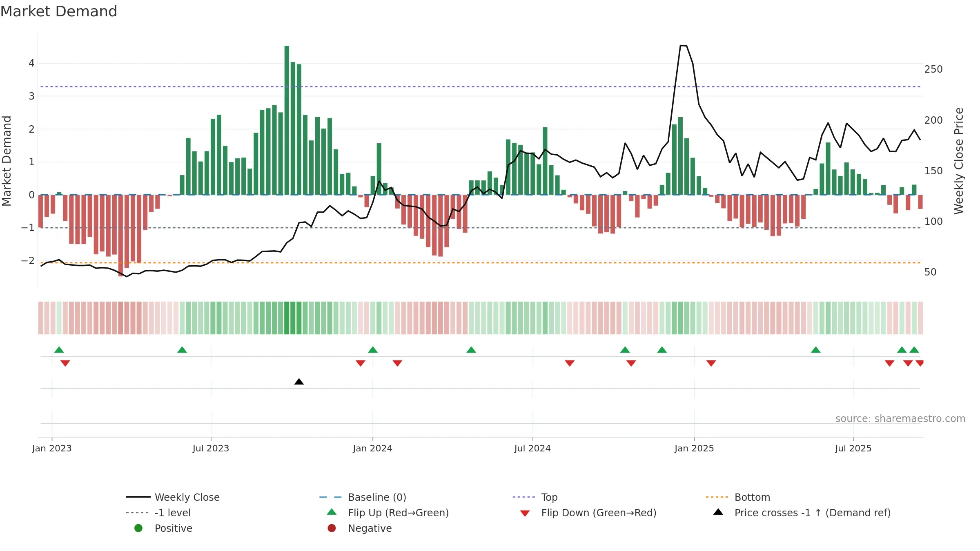
Task: Toggle Bottom legend entry
Action: [738, 497]
